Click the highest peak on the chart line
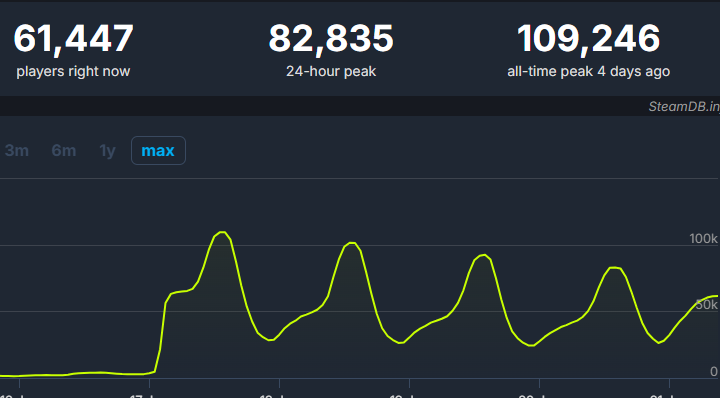The width and height of the screenshot is (720, 398). [x=222, y=232]
